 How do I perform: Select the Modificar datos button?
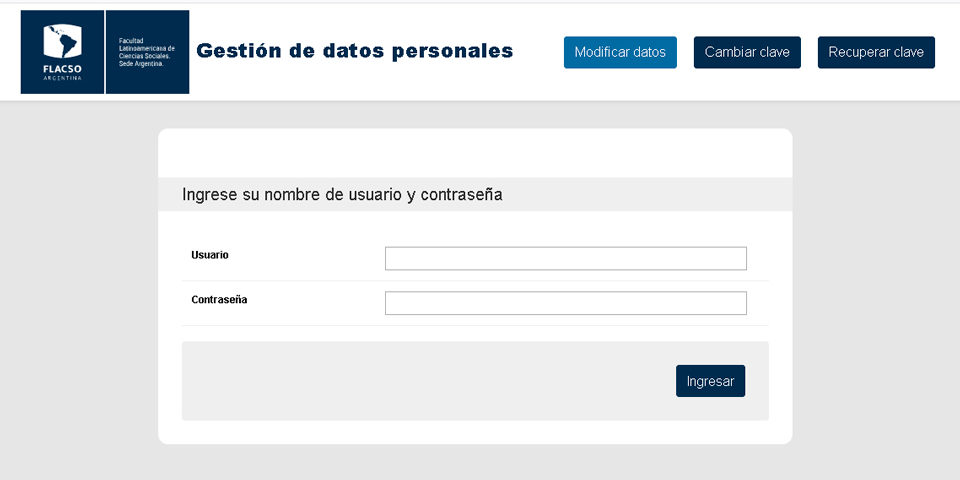pos(620,52)
